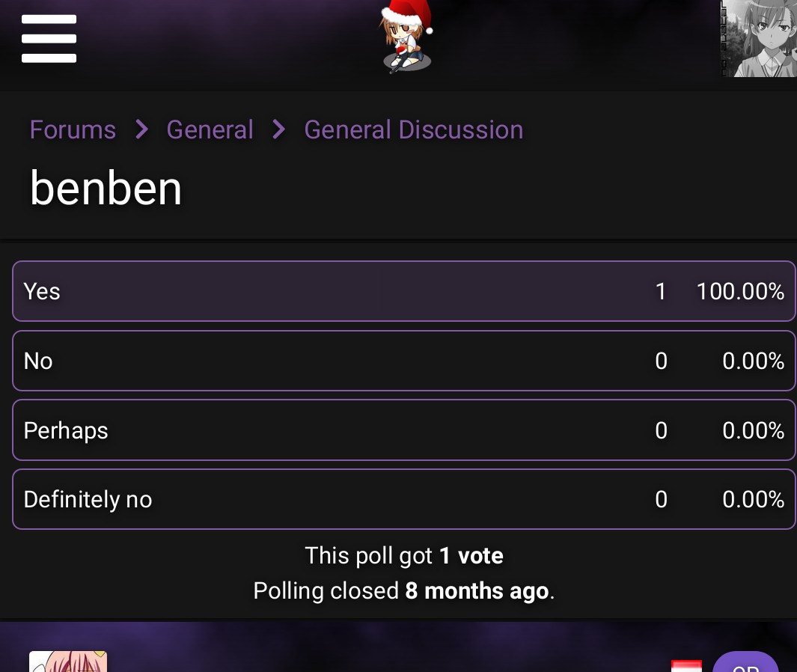Open the user avatar profile picture
797x672 pixels.
(x=759, y=39)
